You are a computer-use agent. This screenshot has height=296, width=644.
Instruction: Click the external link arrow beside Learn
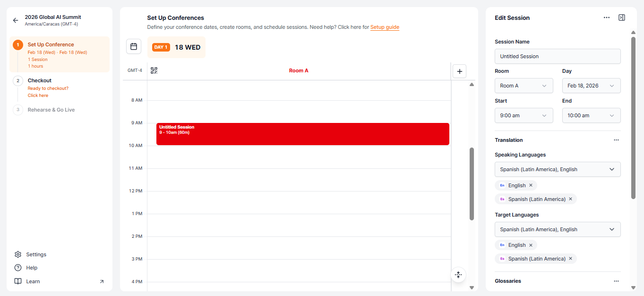[102, 281]
